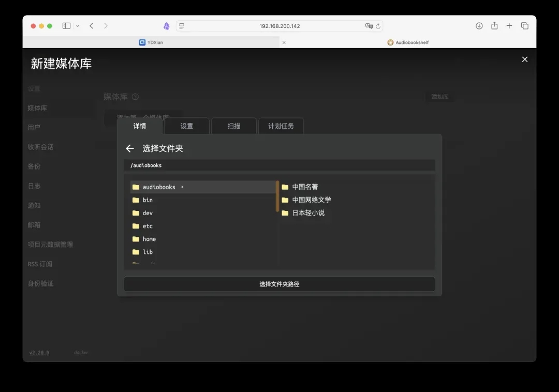Open the 扫描 tab
The width and height of the screenshot is (559, 392).
[x=234, y=126]
